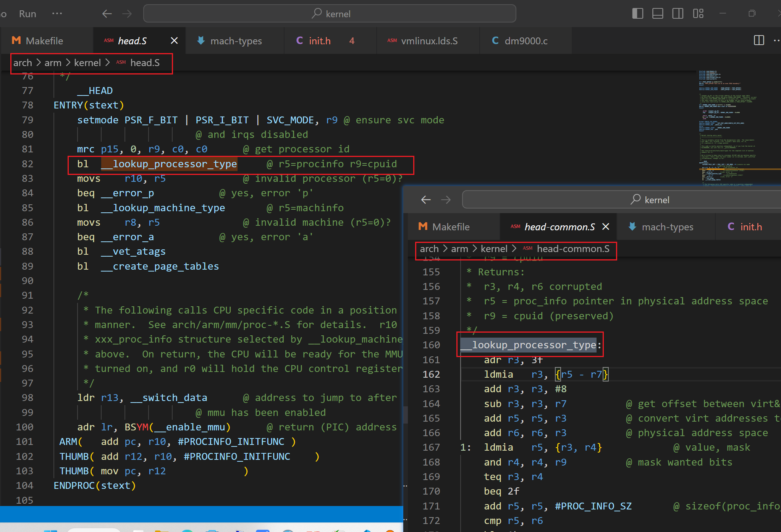Click ENDPROC(stext) on line 104

click(x=95, y=485)
